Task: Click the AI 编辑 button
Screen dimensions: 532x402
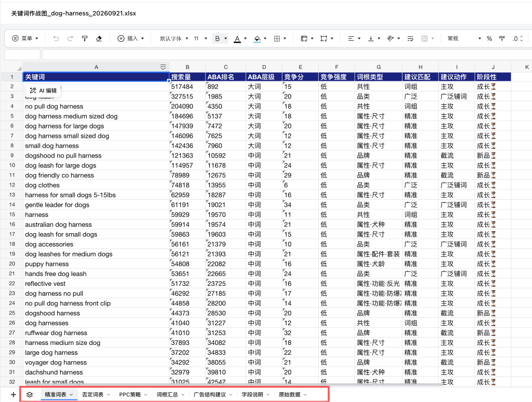Action: point(43,91)
